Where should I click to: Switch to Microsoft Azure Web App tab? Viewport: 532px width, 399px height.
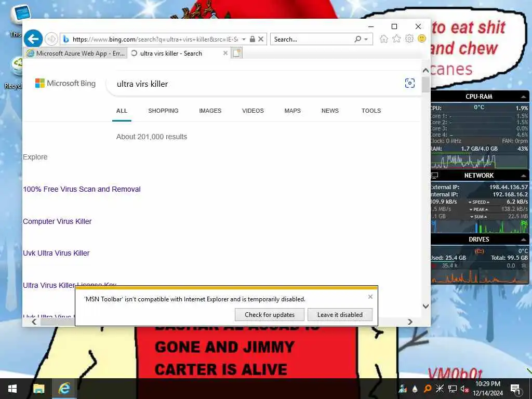[75, 54]
